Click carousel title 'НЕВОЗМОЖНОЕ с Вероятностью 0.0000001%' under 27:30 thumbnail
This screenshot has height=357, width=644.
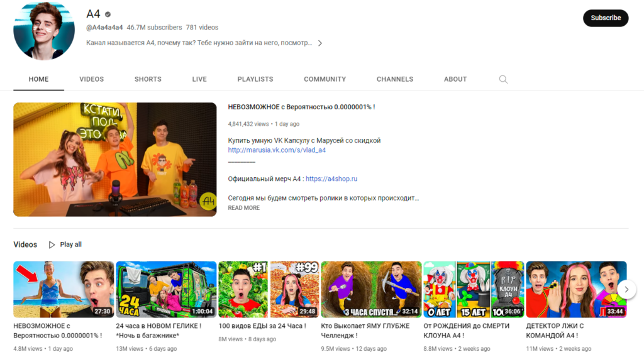(x=57, y=331)
